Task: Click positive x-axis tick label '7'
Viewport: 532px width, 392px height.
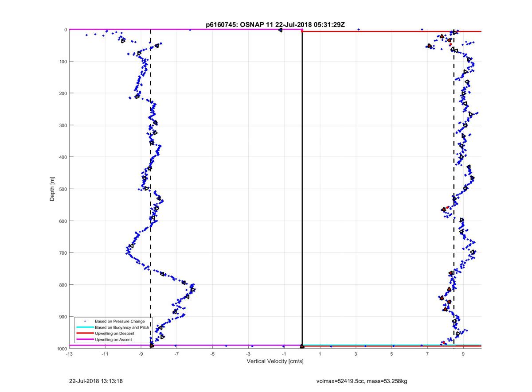Action: point(428,354)
